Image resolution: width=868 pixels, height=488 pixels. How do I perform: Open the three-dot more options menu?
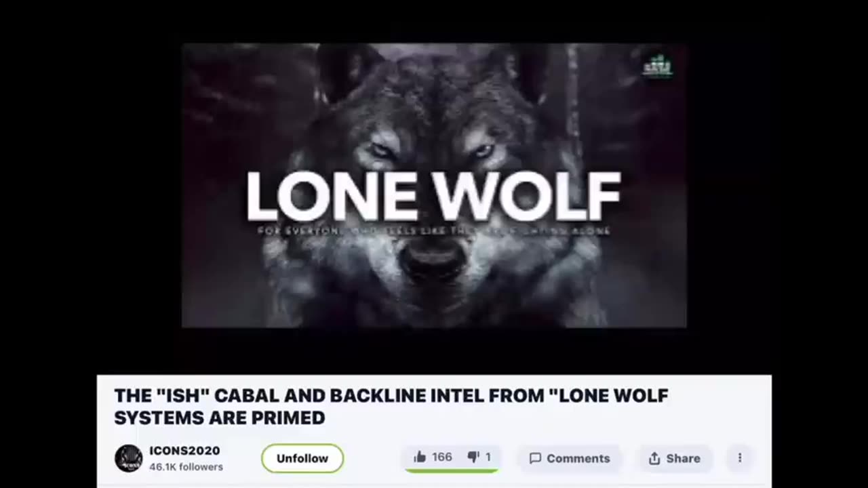(x=740, y=458)
